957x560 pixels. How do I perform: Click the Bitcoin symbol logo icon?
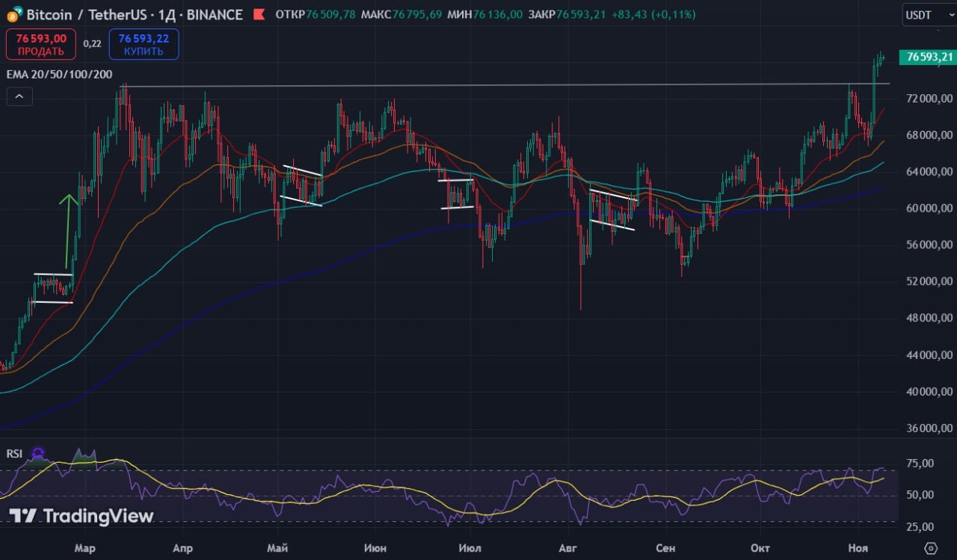[x=13, y=13]
